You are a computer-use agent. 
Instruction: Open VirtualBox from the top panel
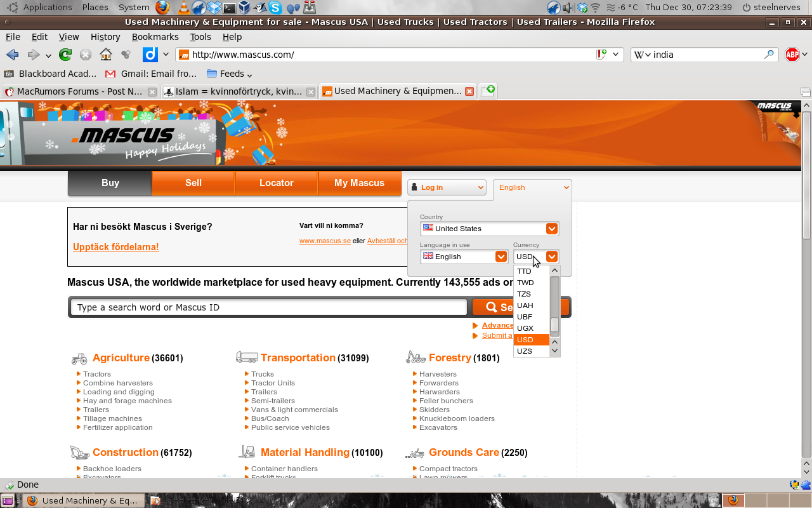(x=245, y=8)
